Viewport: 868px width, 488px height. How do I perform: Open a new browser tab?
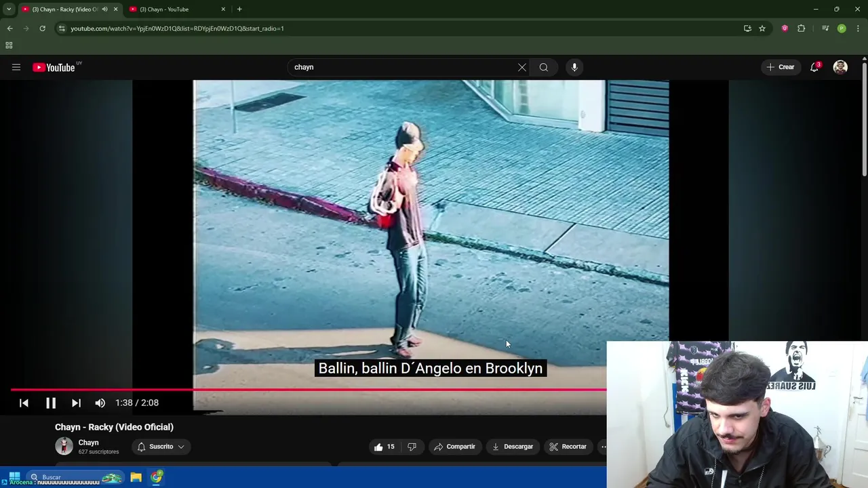click(x=239, y=9)
